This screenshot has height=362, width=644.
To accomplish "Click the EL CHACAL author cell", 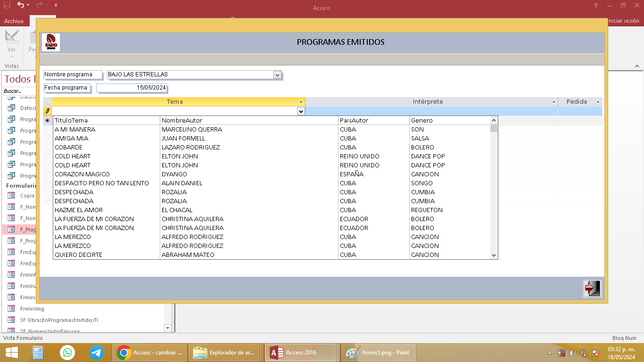I will tap(177, 210).
